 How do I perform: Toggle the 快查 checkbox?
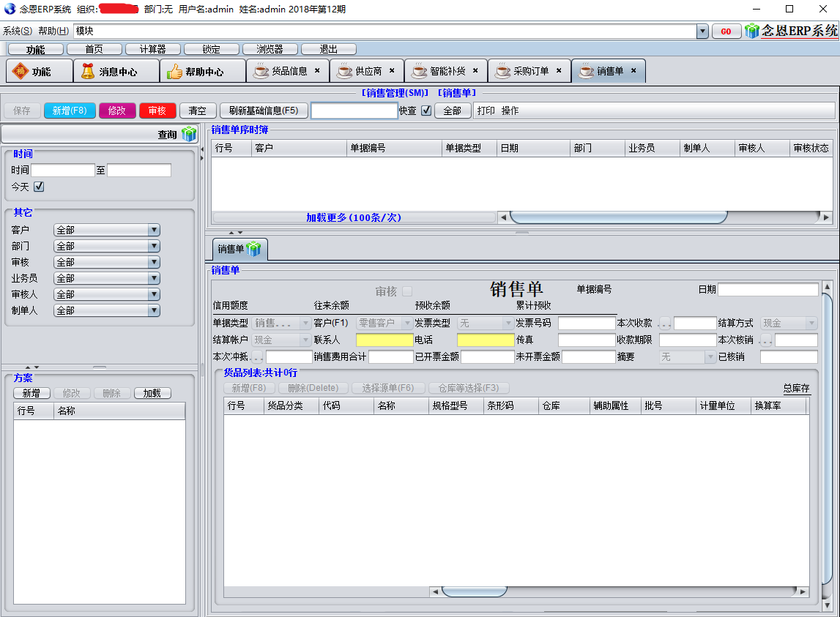coord(426,111)
